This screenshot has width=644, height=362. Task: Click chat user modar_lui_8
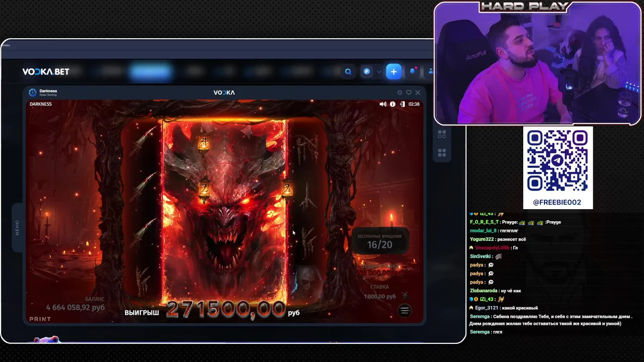[x=483, y=230]
